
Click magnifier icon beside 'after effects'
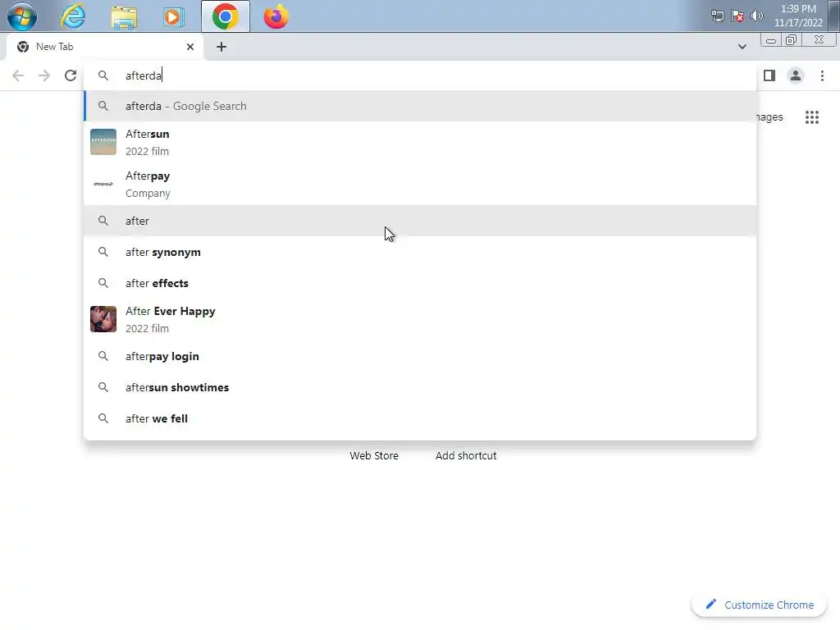coord(103,283)
